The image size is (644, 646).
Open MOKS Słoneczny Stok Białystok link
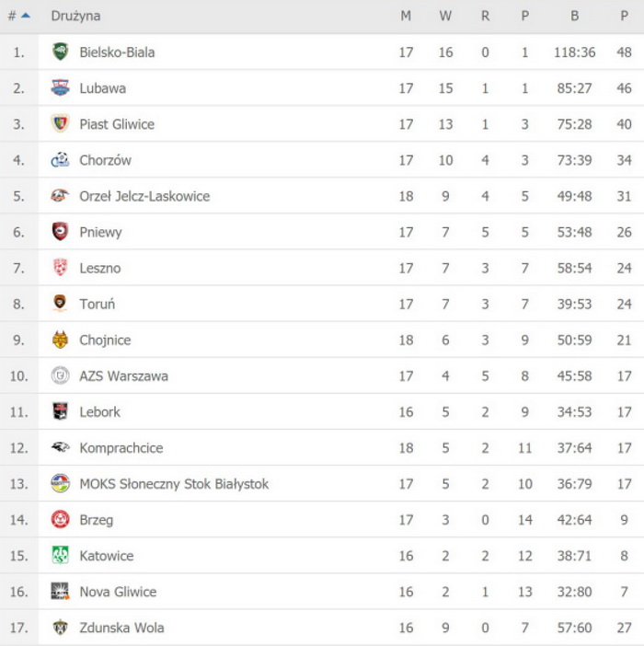click(174, 483)
